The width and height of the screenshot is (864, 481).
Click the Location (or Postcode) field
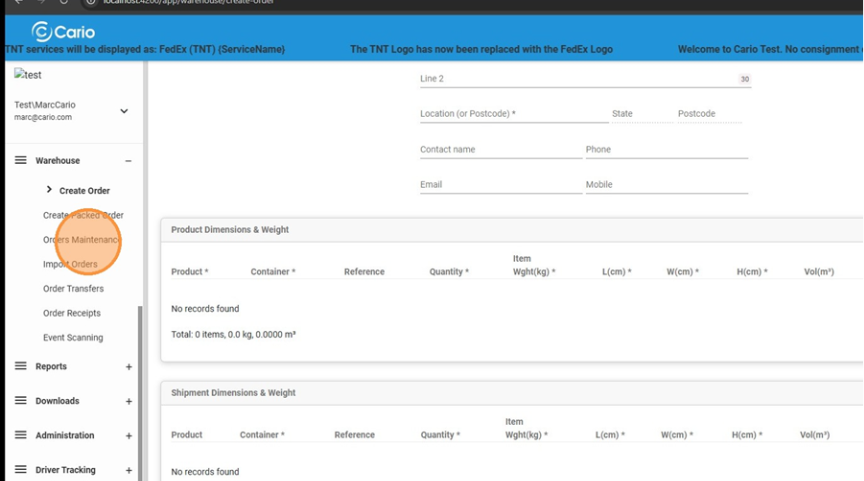tap(512, 114)
